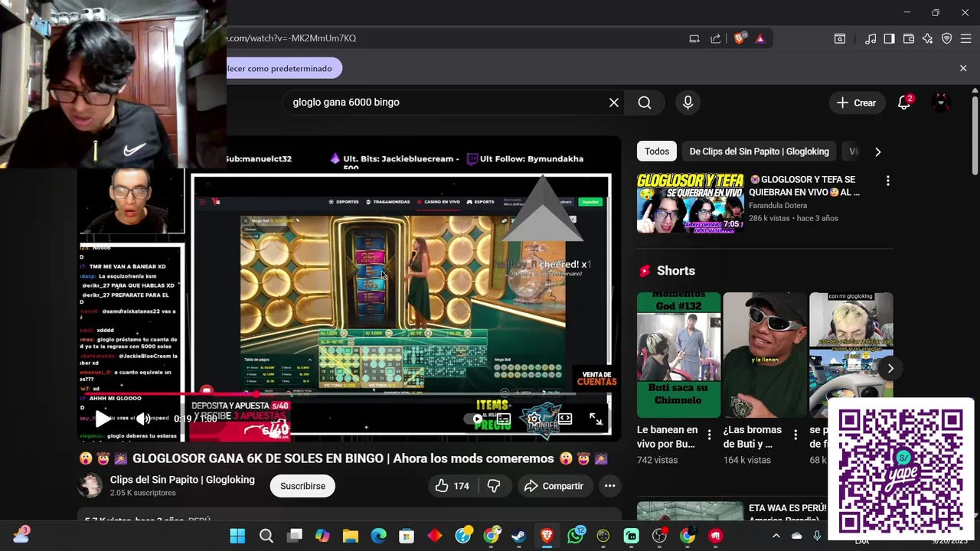Open options for 'Le banean en vivo' short
This screenshot has height=551, width=980.
tap(709, 435)
